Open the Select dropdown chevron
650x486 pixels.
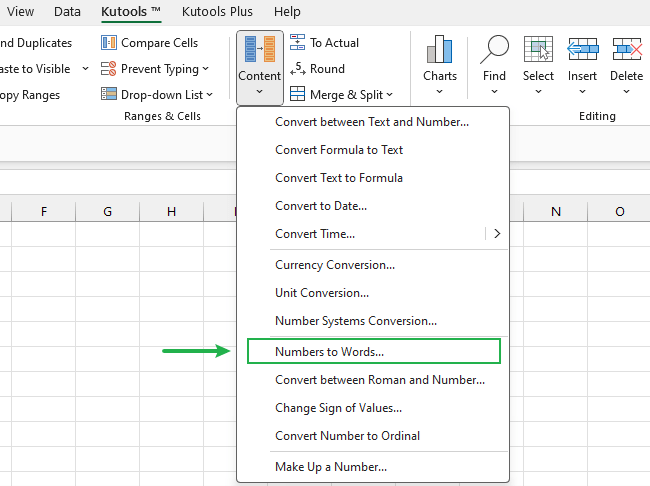coord(538,91)
